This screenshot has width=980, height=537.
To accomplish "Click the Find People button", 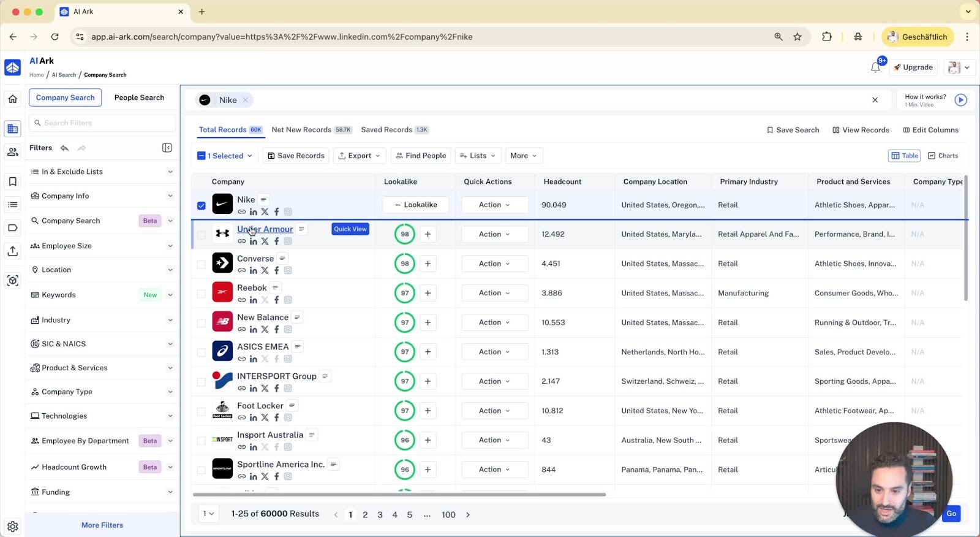I will point(420,156).
